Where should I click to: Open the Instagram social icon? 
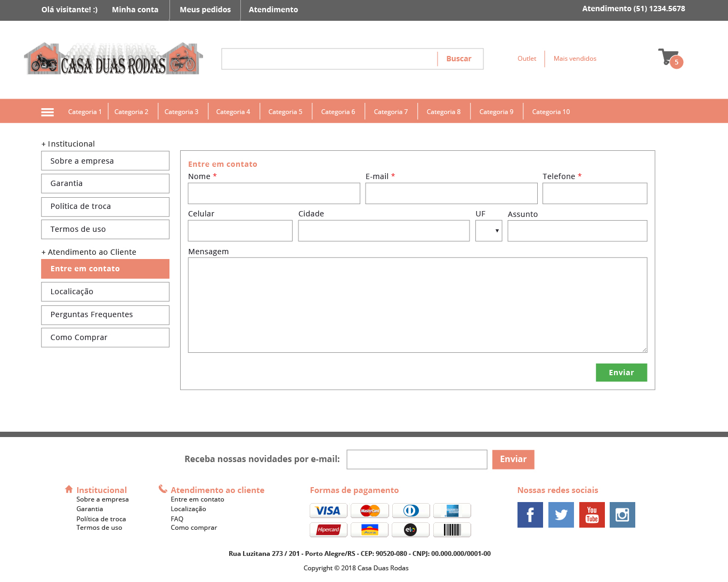(x=622, y=515)
